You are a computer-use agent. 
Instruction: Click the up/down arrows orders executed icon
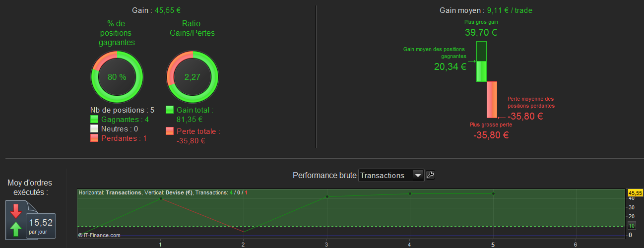pyautogui.click(x=16, y=220)
